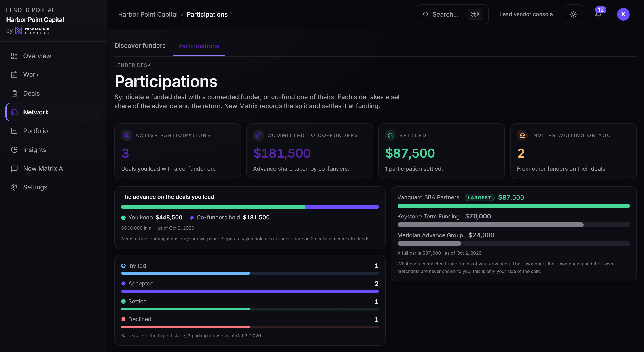The height and width of the screenshot is (352, 644).
Task: Click the Committed to Co-funders link icon
Action: [258, 135]
